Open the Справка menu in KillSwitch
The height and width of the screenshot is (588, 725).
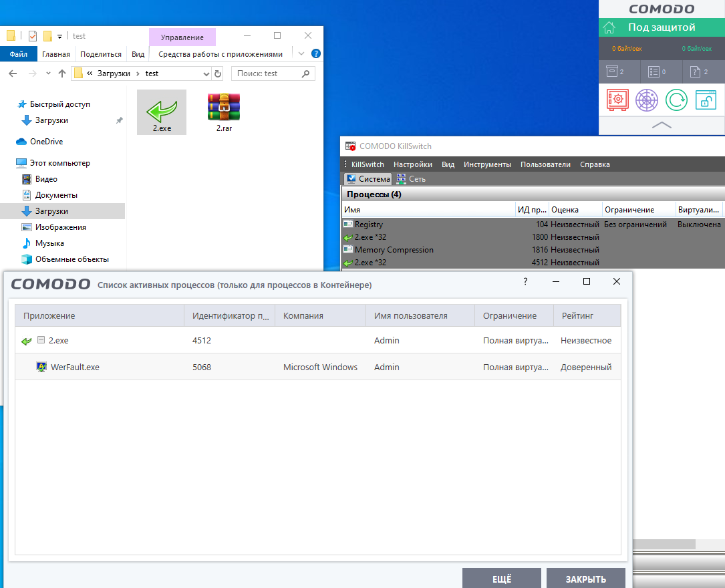pyautogui.click(x=595, y=164)
